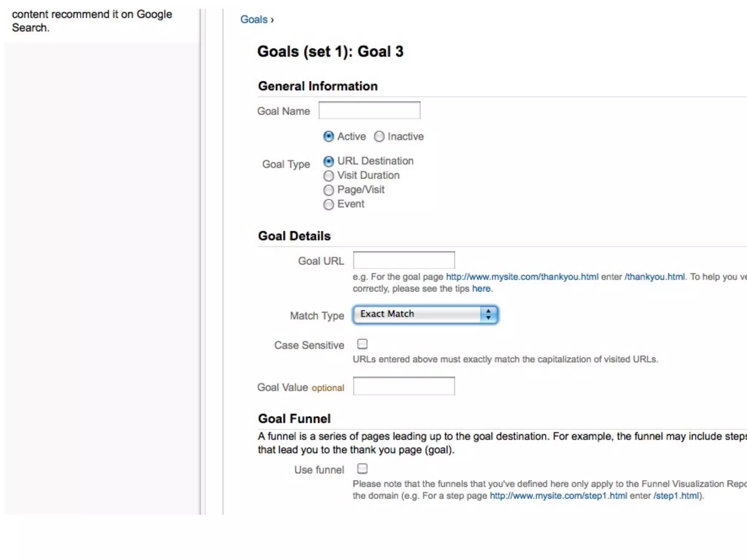Choose Page/Visit goal type
The image size is (747, 560).
pos(328,190)
